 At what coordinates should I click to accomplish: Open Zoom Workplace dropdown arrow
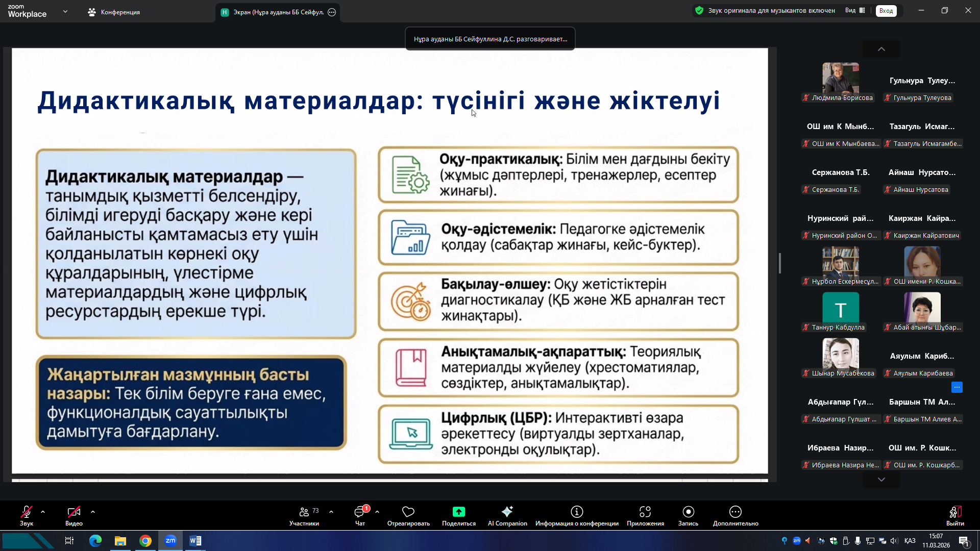[x=65, y=11]
